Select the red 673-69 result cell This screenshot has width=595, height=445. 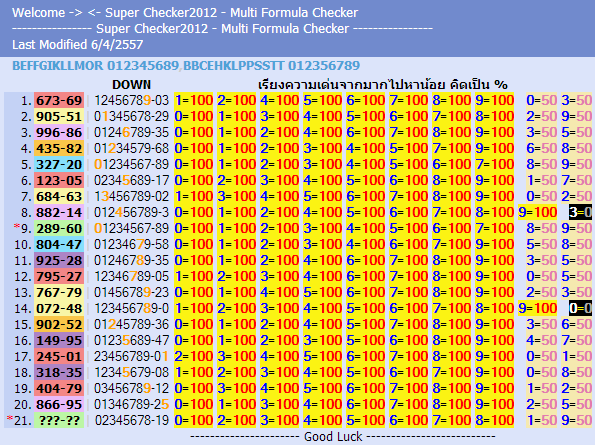tap(59, 101)
